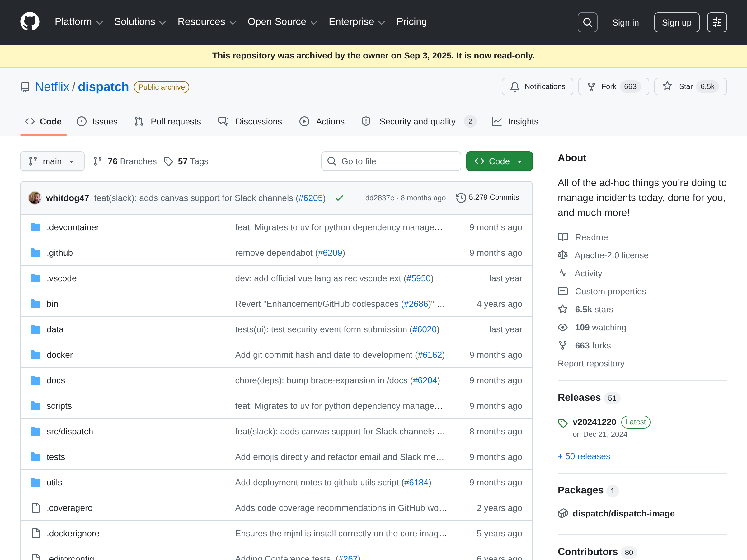Open the appearance settings sliders icon

coord(717,22)
